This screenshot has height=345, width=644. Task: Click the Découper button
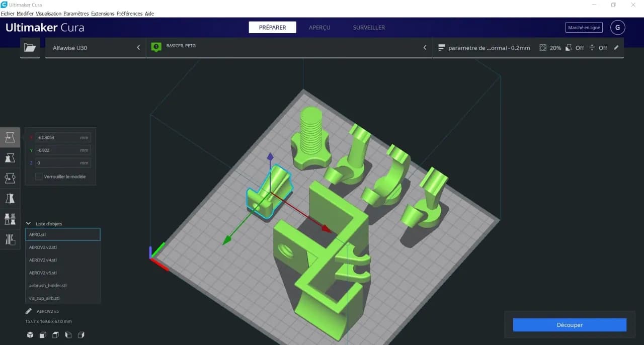coord(569,325)
